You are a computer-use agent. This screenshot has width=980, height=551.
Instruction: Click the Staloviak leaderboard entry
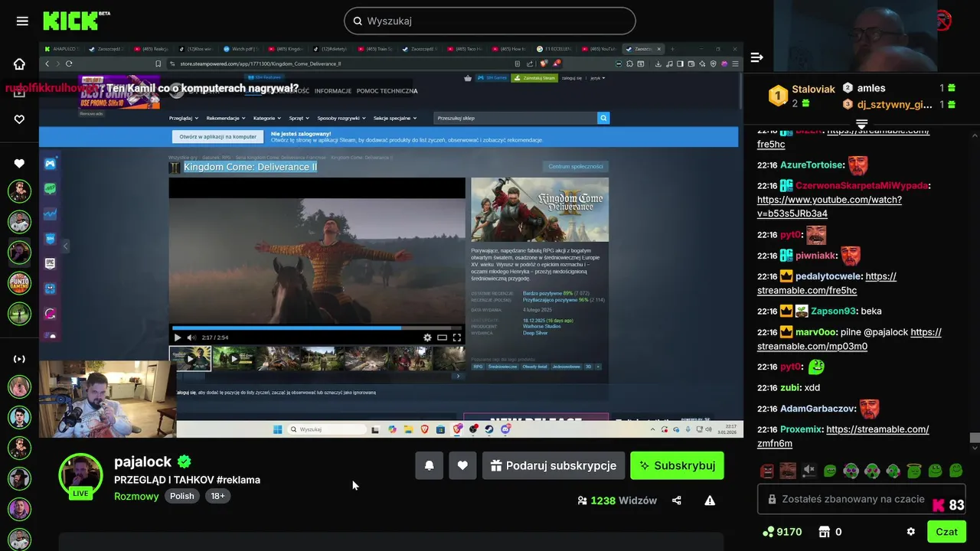click(802, 96)
